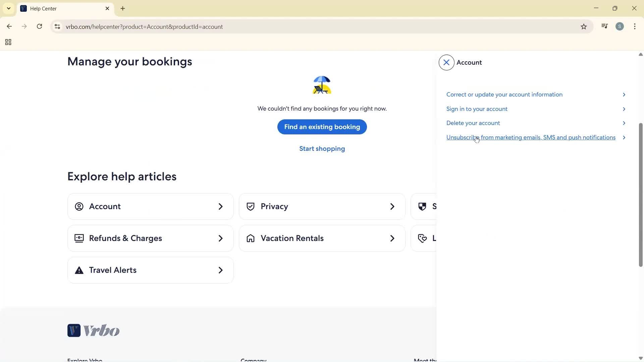Viewport: 644px width, 362px height.
Task: Click the chevron on the Account help card
Action: click(x=220, y=206)
